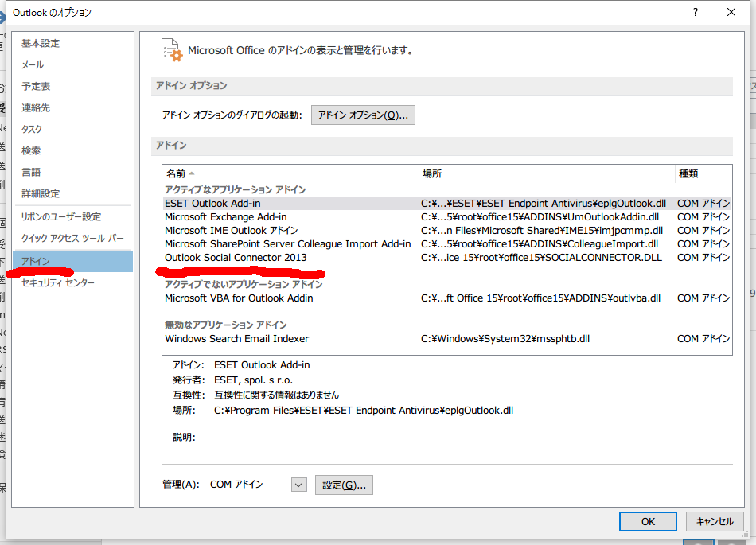Click the 設定(G)... button
Image resolution: width=756 pixels, height=545 pixels.
tap(344, 485)
